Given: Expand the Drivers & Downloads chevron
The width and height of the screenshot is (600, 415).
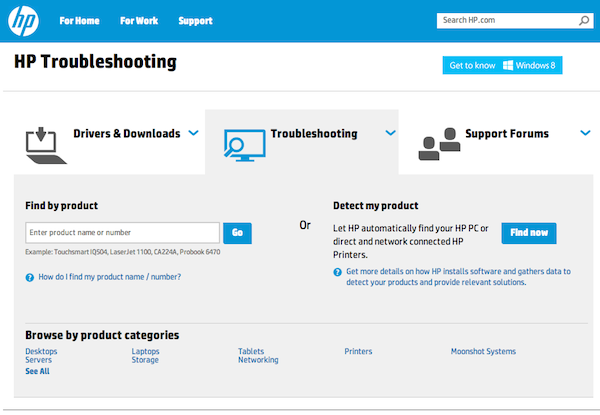Looking at the screenshot, I should click(x=194, y=133).
